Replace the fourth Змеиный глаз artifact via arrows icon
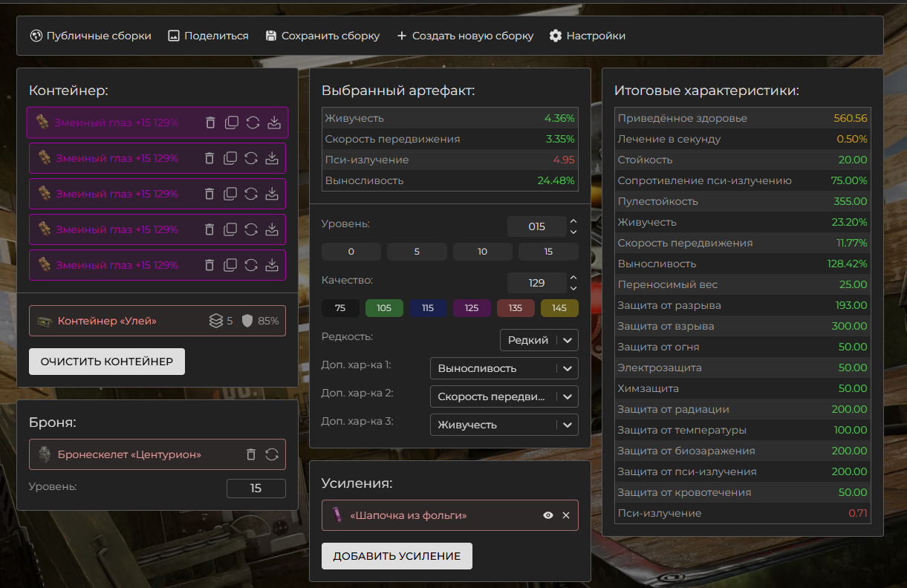The height and width of the screenshot is (588, 907). pyautogui.click(x=251, y=229)
